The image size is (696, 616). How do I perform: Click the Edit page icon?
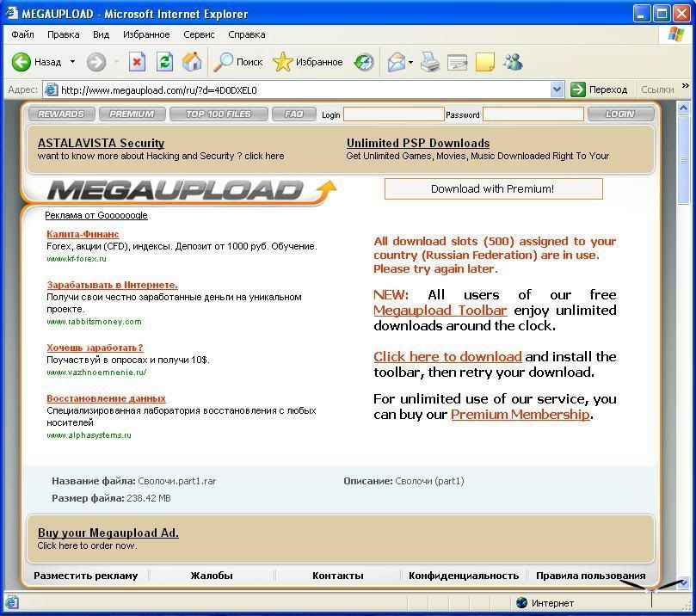click(x=457, y=63)
